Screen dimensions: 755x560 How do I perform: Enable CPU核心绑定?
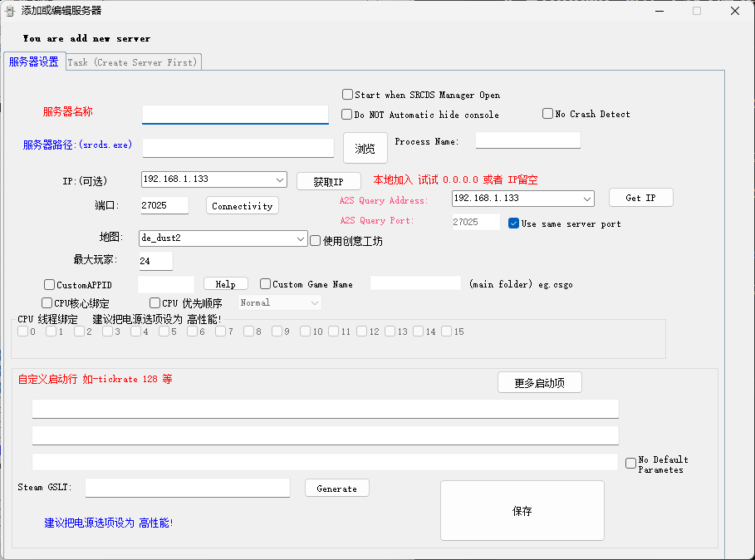pos(47,302)
